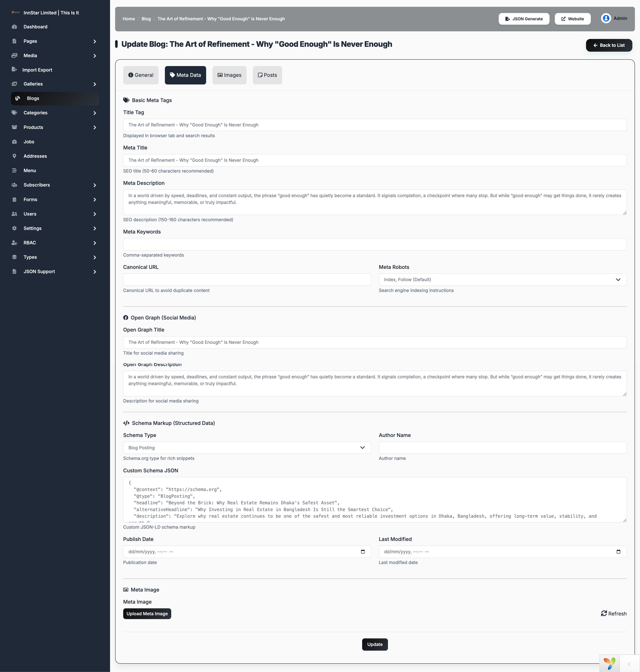Switch to the Posts tab

(267, 75)
